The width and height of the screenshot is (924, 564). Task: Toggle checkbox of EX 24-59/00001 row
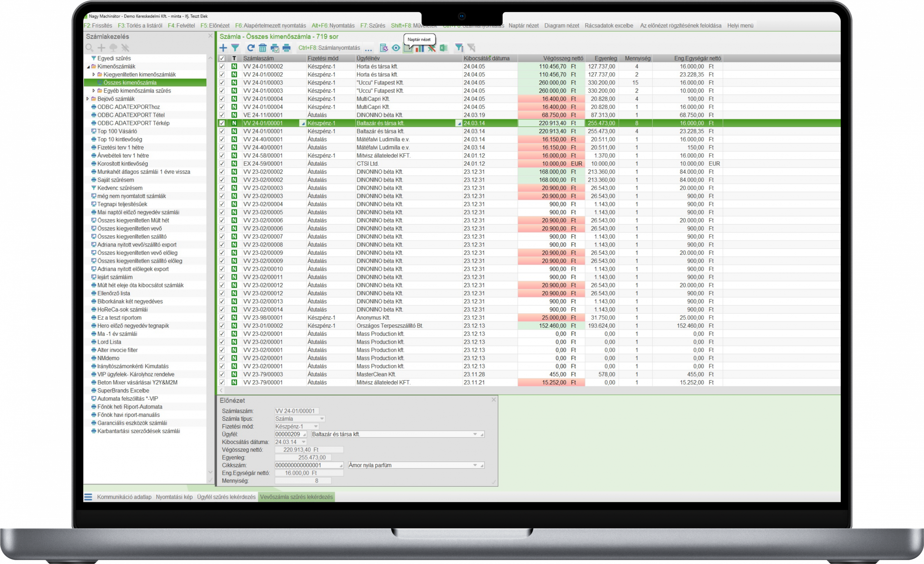[222, 164]
